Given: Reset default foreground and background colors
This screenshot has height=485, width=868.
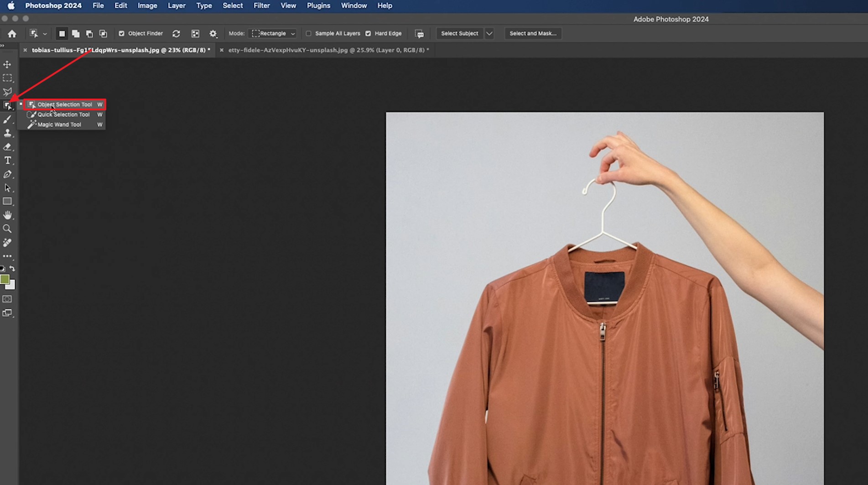Looking at the screenshot, I should click(x=3, y=269).
